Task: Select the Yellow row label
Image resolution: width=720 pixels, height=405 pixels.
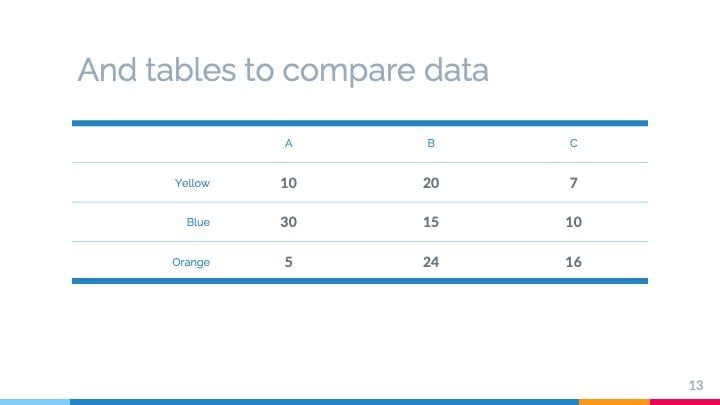Action: click(192, 183)
